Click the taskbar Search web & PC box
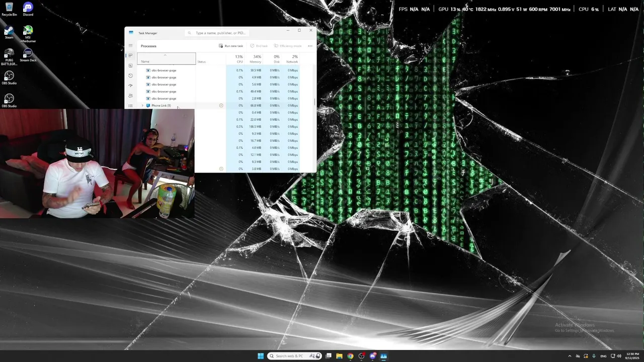This screenshot has height=362, width=644. pos(295,356)
